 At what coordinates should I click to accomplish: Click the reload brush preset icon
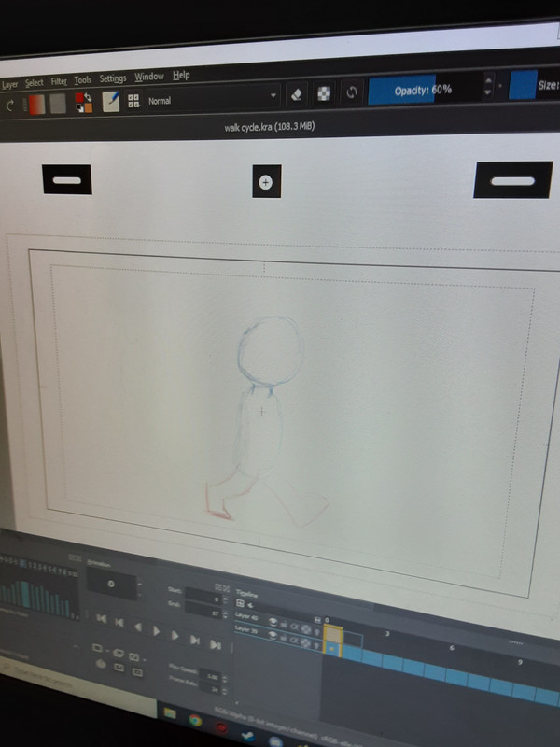[x=352, y=92]
